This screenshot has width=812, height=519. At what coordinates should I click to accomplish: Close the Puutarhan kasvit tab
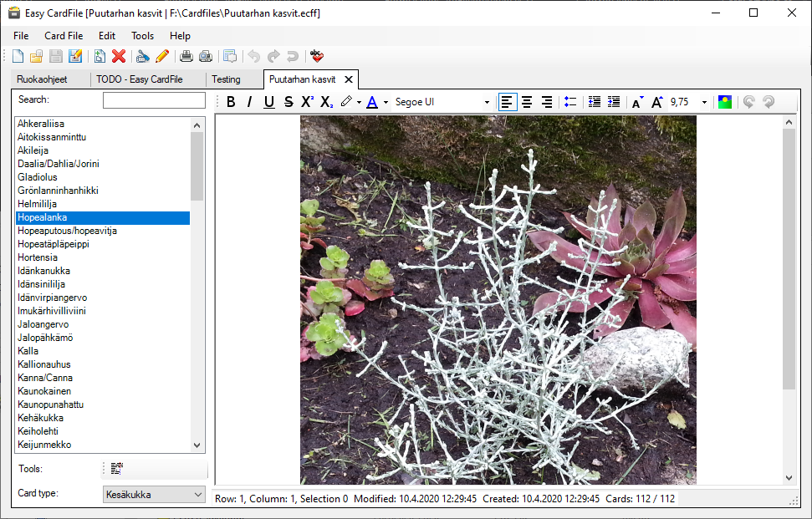(x=349, y=79)
